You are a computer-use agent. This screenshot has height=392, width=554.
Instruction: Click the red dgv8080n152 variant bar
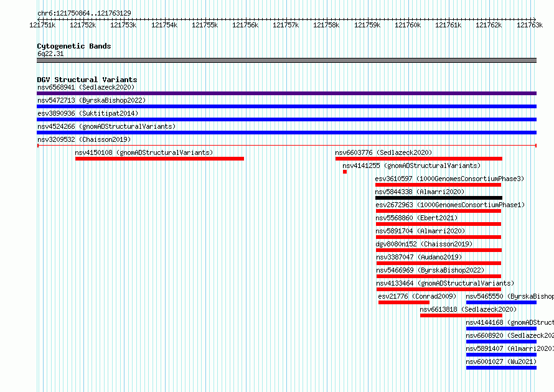tap(439, 250)
